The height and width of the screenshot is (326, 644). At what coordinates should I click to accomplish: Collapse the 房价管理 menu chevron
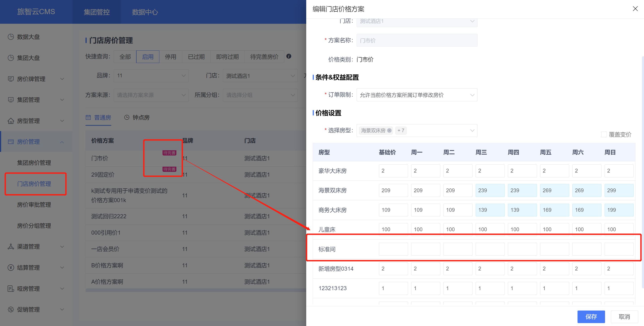(62, 142)
